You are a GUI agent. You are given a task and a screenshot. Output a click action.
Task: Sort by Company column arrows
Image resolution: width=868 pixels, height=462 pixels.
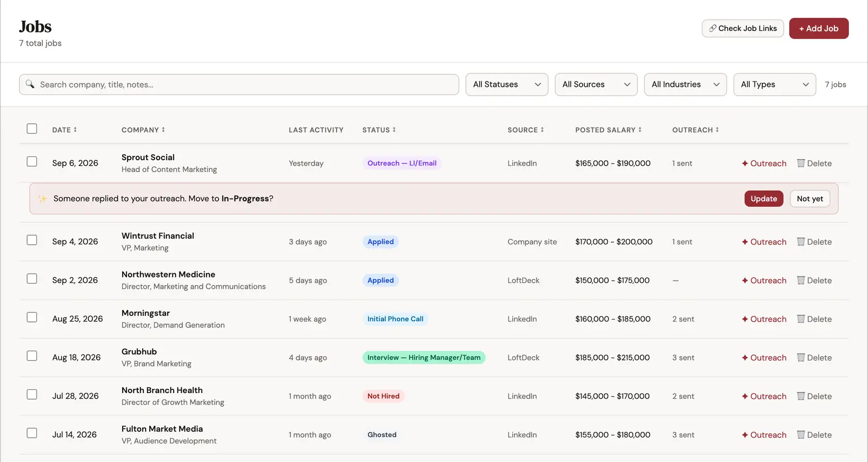(163, 130)
